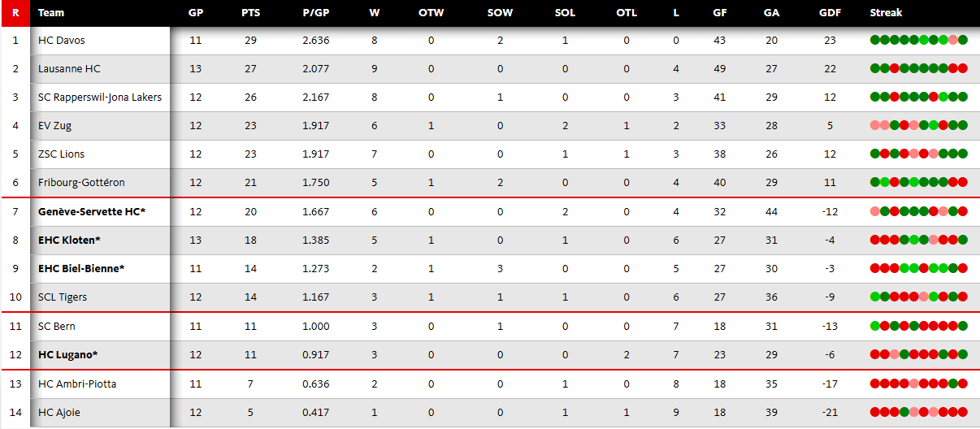Sort the table by PTS column

point(249,13)
